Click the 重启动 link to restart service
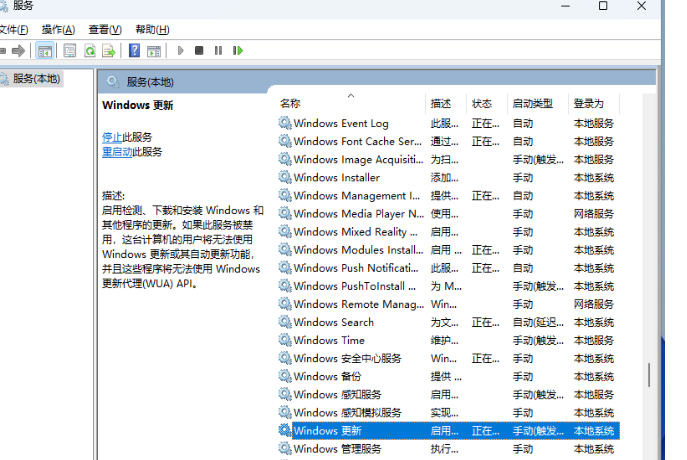Viewport: 687px width, 460px height. tap(117, 152)
